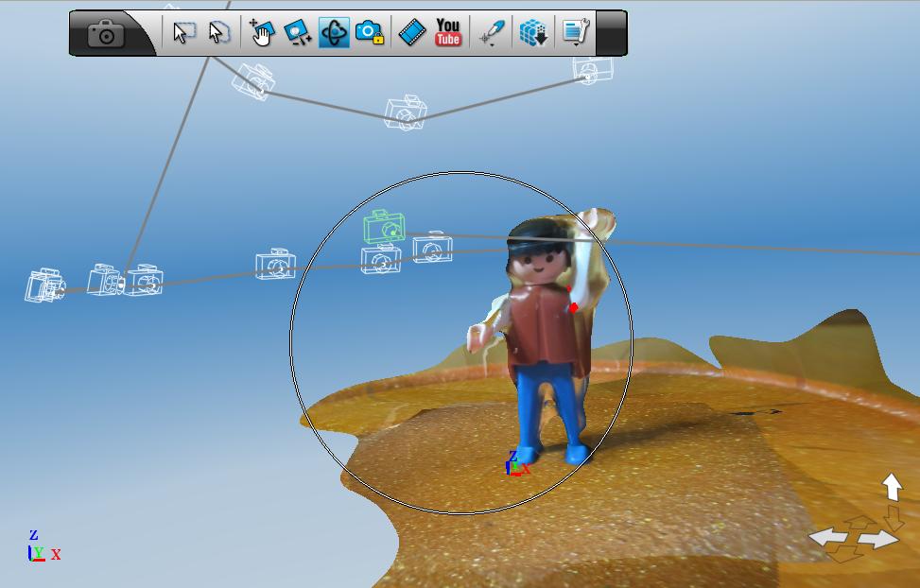Select the green highlighted camera in the scene

384,227
